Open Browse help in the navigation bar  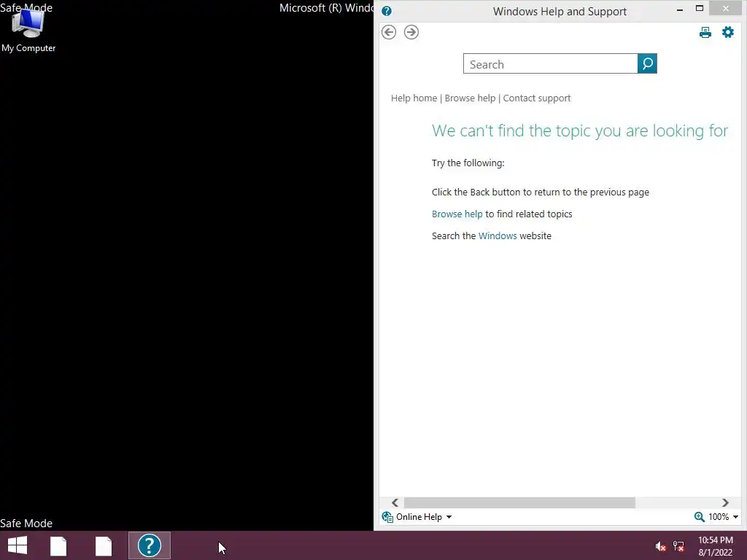coord(471,98)
